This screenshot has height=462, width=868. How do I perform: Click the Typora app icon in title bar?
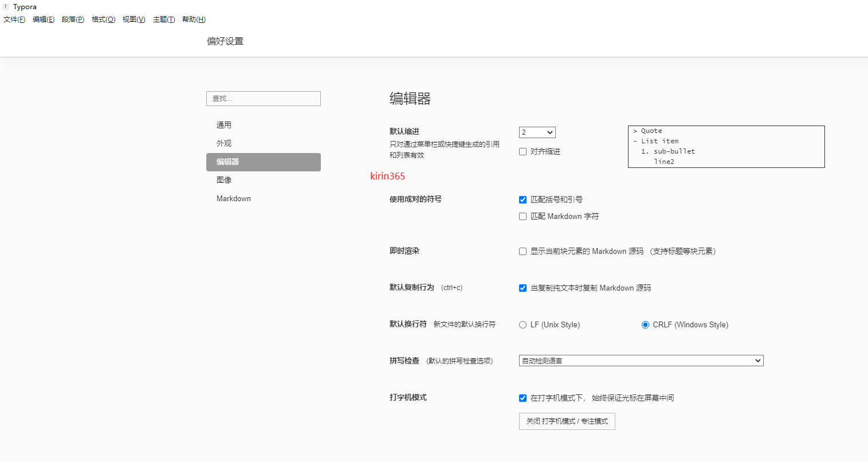click(x=6, y=7)
